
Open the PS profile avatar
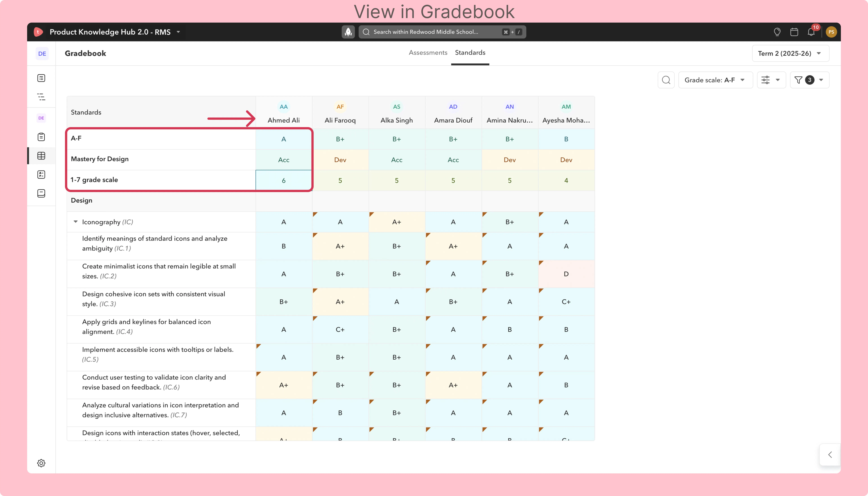click(831, 32)
